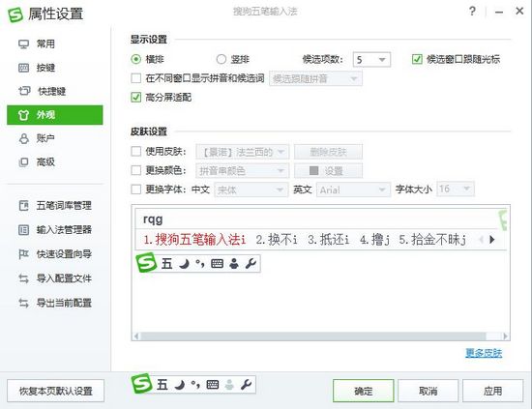Screen dimensions: 532x409
Task: Click the 更多皮肤 link
Action: pos(484,353)
